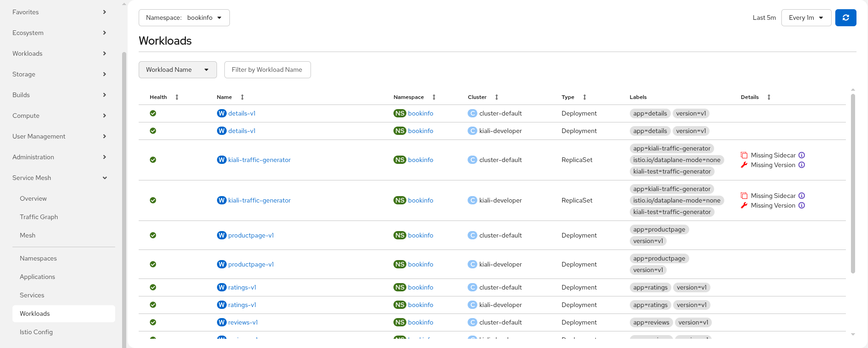Click the Filter by Workload Name field
Viewport: 868px width, 348px height.
[267, 70]
